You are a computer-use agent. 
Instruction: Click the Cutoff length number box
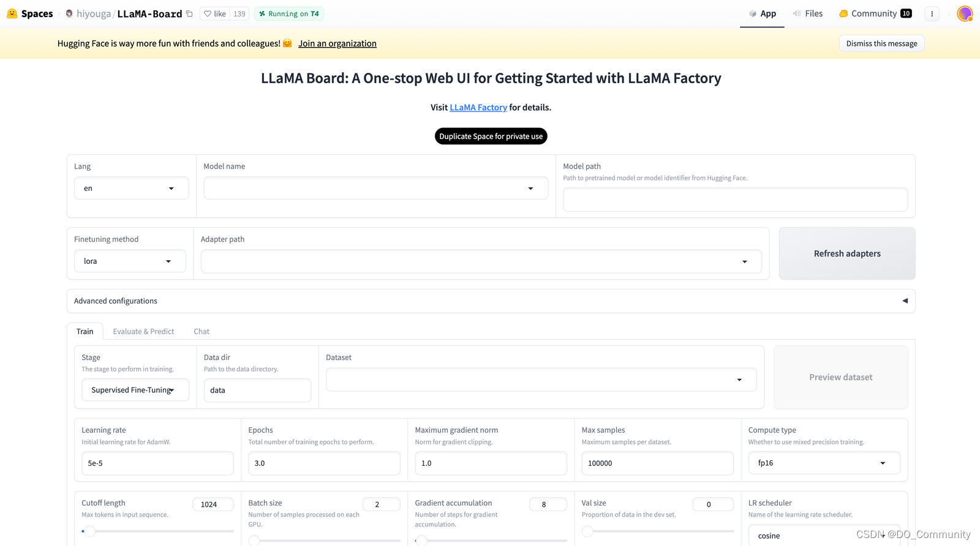pyautogui.click(x=213, y=504)
